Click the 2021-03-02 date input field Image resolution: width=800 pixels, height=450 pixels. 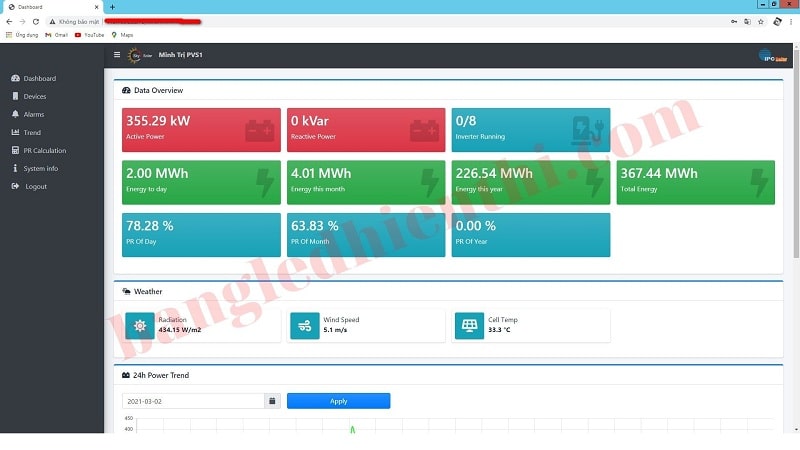pyautogui.click(x=192, y=401)
